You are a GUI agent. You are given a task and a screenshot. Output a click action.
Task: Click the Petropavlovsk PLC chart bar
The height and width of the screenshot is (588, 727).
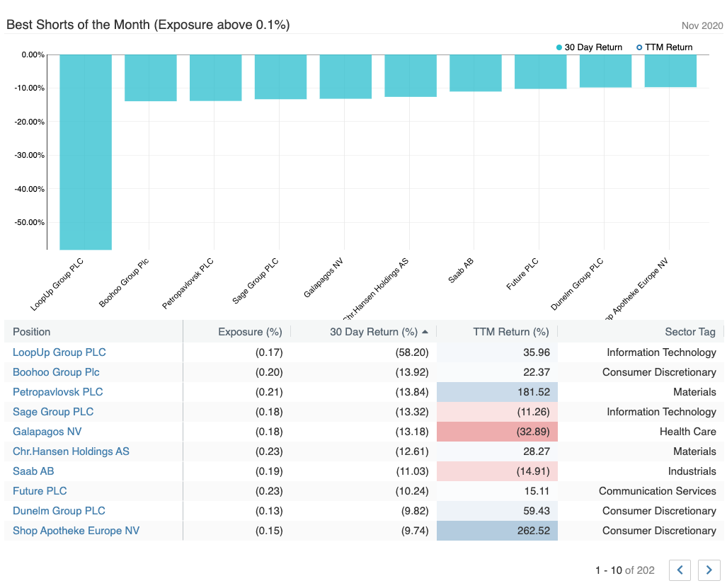216,78
